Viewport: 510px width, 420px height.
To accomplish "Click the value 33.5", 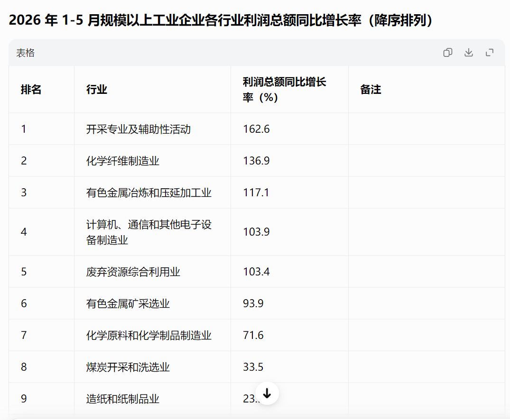I will tap(253, 367).
